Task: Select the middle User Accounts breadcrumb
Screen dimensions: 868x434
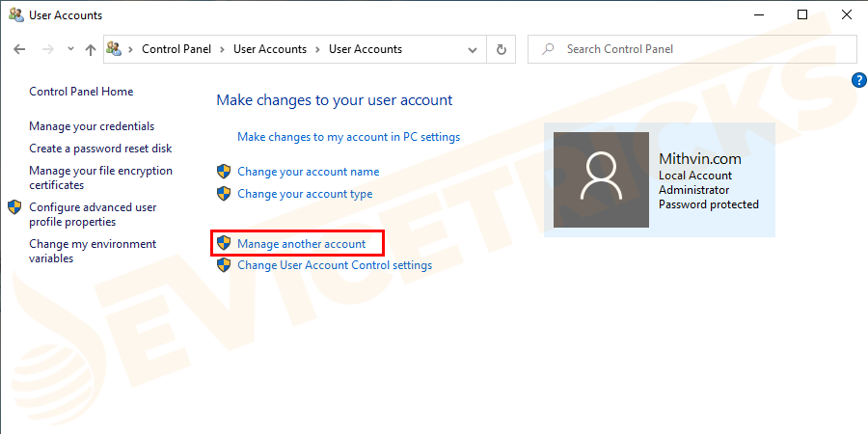Action: click(x=270, y=49)
